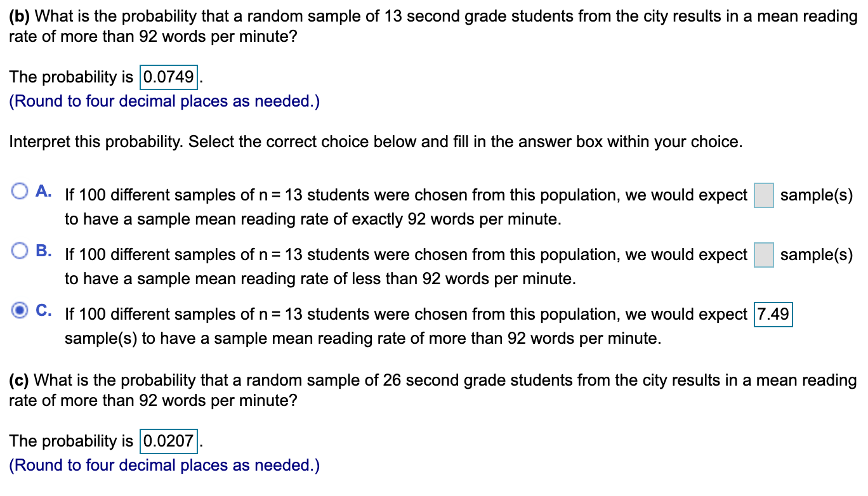Image resolution: width=868 pixels, height=496 pixels.
Task: Click the phrase 'The probability is' in part (c)
Action: point(69,441)
